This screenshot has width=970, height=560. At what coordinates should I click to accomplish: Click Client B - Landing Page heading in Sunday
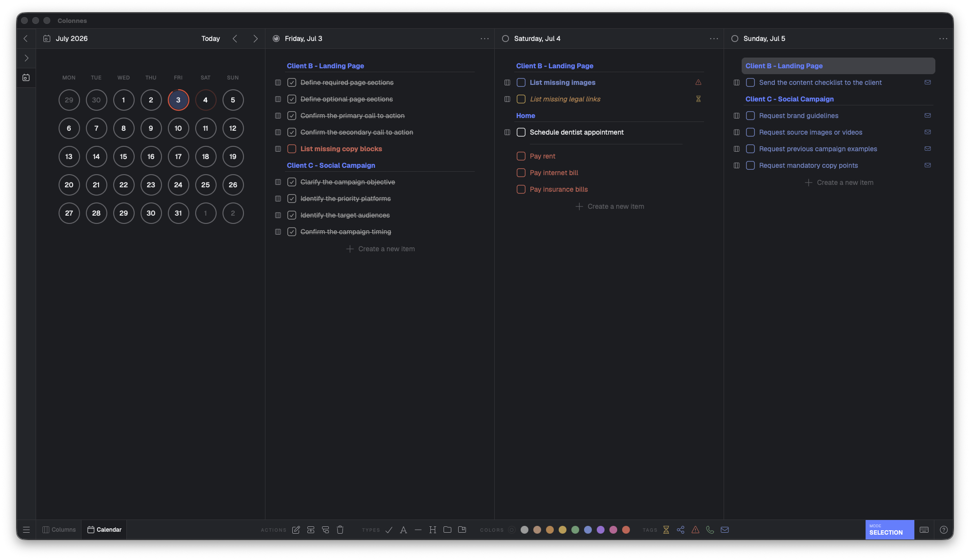tap(838, 66)
